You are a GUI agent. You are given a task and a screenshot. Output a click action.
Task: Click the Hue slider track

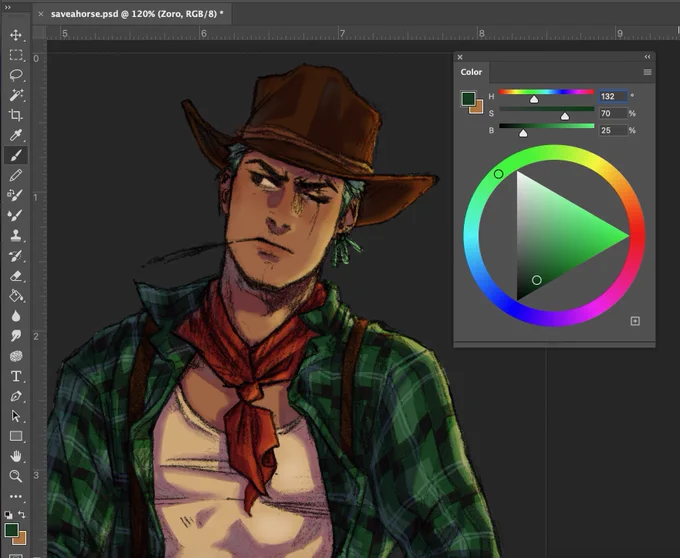(546, 92)
